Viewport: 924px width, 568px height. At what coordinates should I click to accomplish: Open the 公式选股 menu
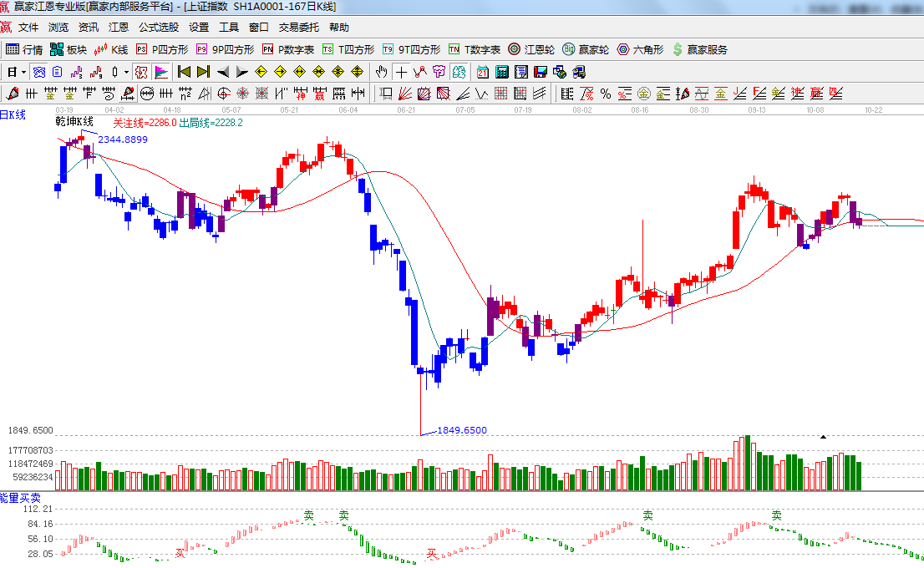tap(159, 27)
